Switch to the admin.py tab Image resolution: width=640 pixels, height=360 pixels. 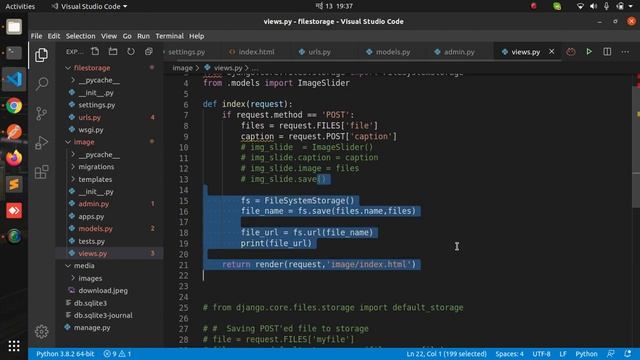pos(459,52)
